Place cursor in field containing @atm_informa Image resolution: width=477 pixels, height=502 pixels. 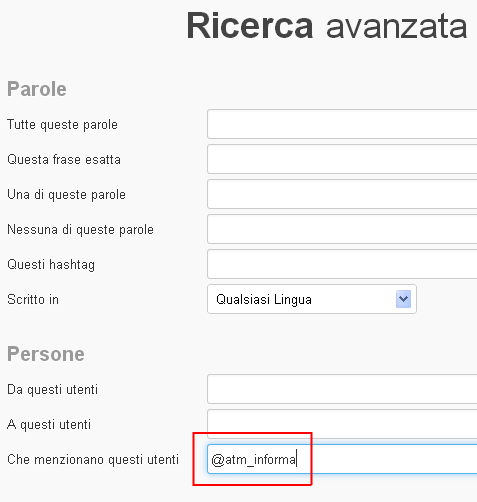[x=342, y=459]
